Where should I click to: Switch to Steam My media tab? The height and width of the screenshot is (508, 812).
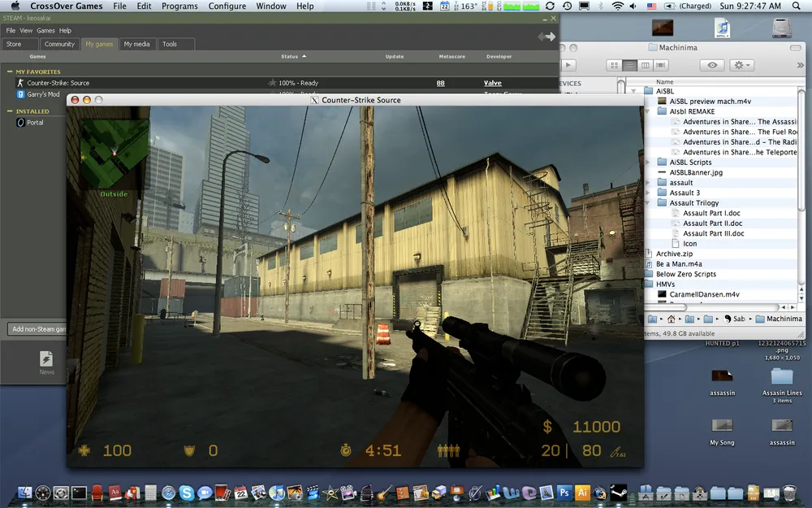(136, 44)
